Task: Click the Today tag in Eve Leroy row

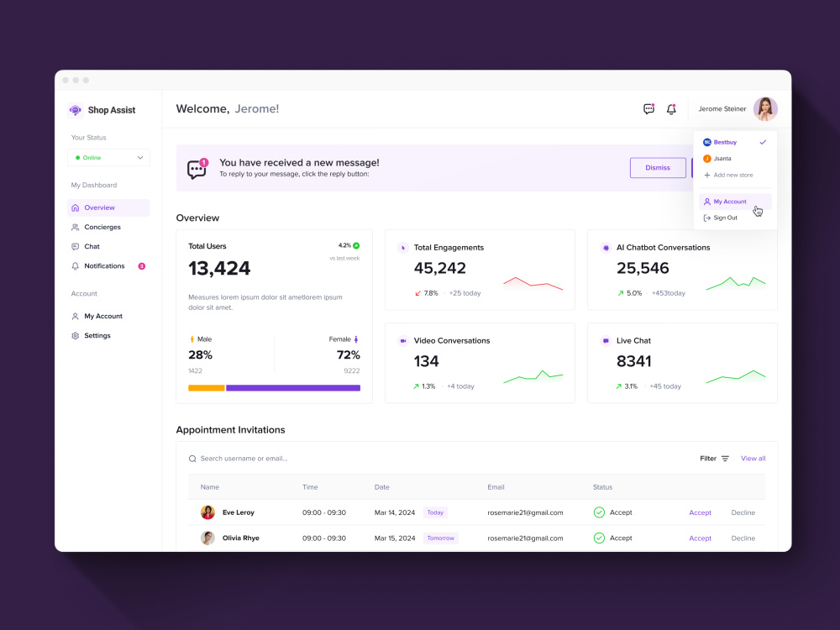Action: (x=435, y=512)
